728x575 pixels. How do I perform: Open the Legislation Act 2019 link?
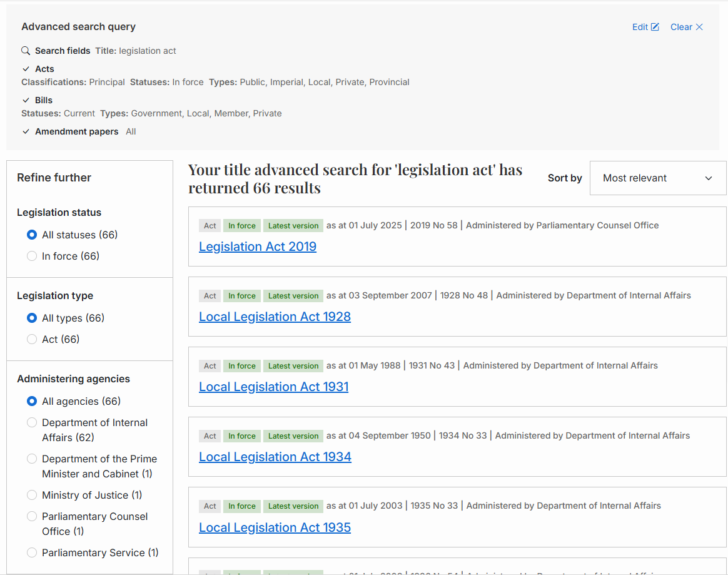pyautogui.click(x=258, y=247)
